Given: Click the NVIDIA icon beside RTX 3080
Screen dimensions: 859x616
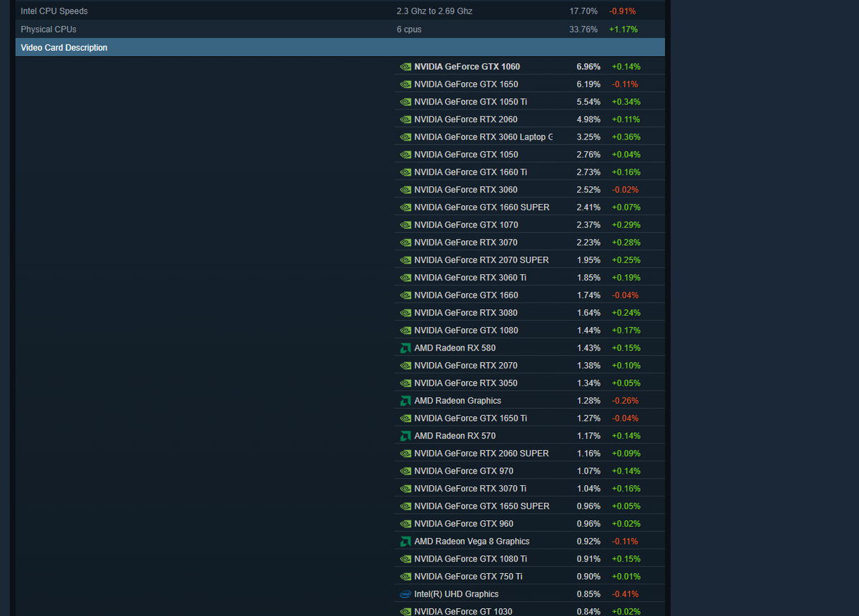Looking at the screenshot, I should coord(405,313).
